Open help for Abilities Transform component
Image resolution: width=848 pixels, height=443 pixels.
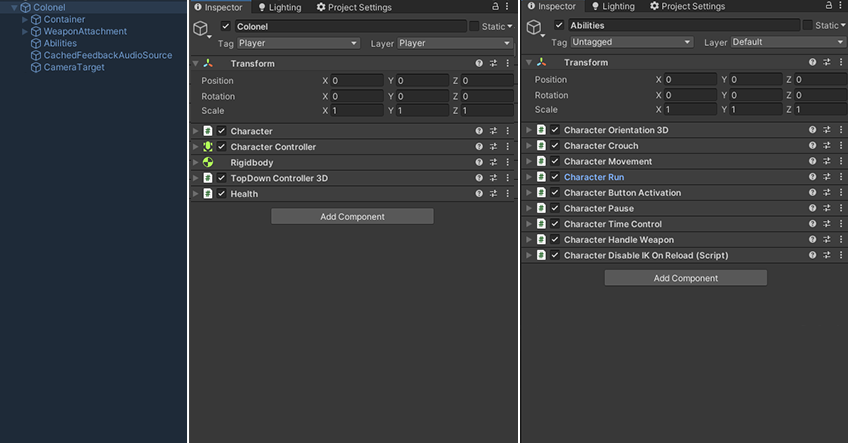click(x=812, y=62)
